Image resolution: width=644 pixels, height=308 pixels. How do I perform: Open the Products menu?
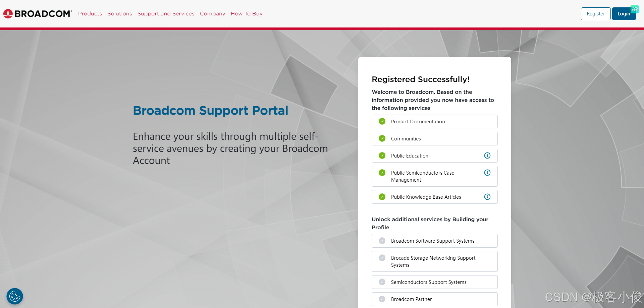[90, 14]
